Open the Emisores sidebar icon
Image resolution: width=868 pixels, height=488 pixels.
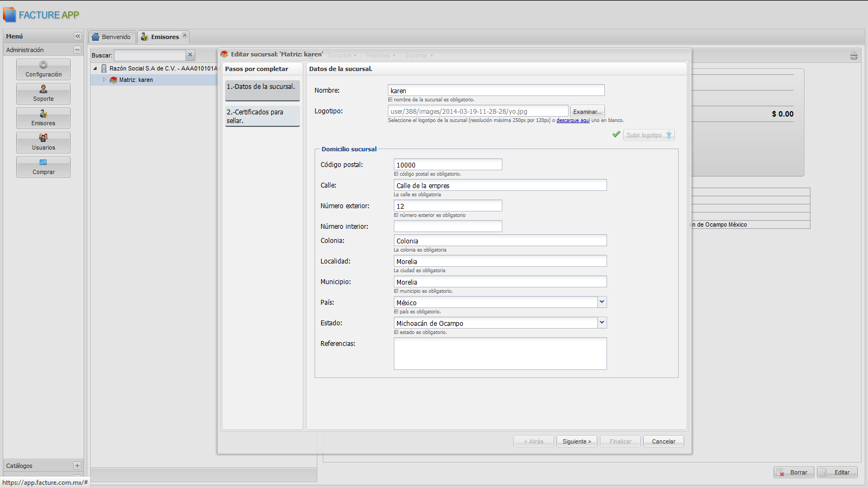point(43,114)
